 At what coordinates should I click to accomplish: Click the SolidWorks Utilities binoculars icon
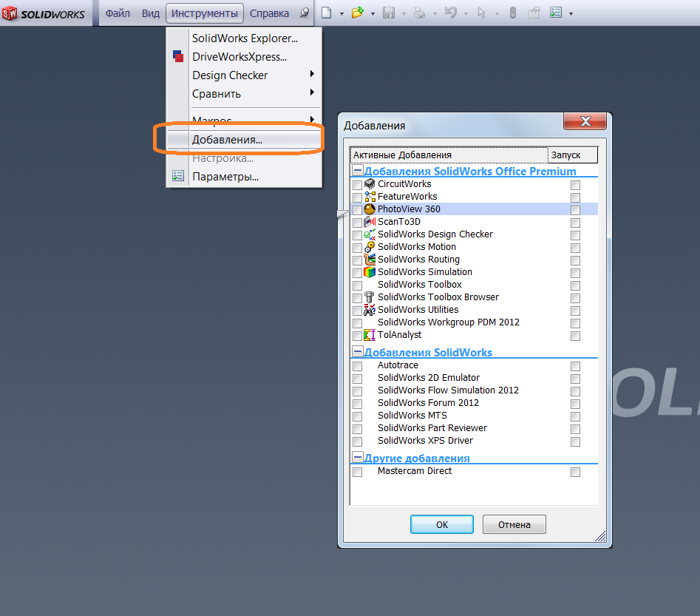pyautogui.click(x=370, y=310)
